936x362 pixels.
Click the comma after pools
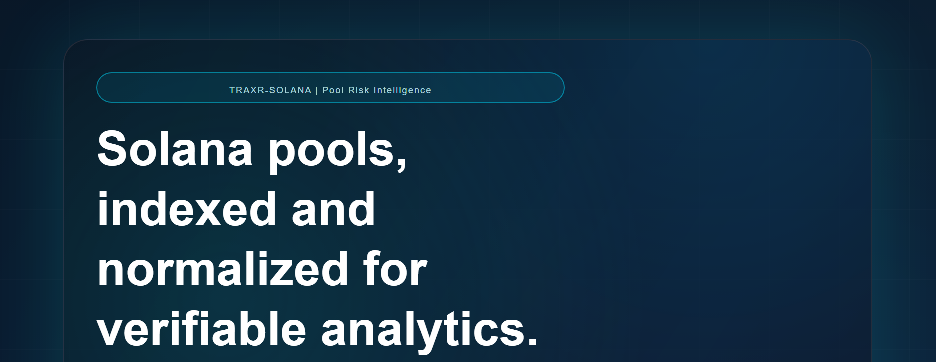click(x=402, y=164)
